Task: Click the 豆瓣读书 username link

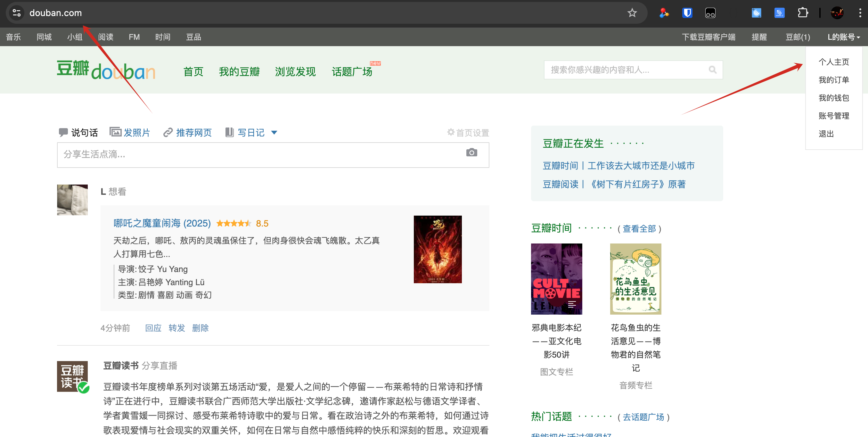Action: 121,366
